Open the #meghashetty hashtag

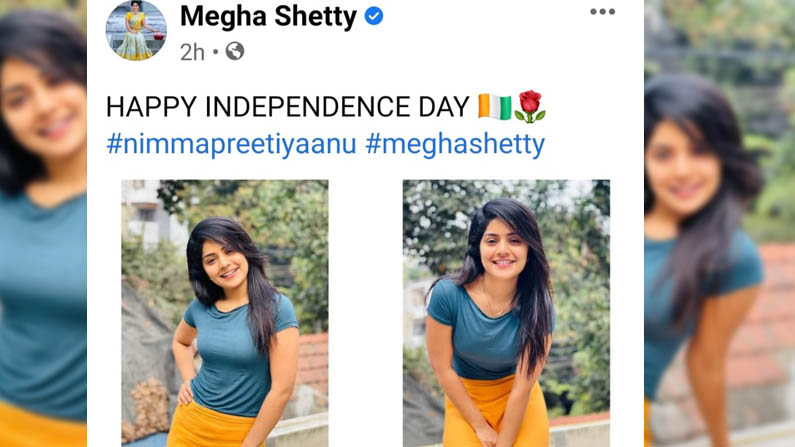click(455, 144)
